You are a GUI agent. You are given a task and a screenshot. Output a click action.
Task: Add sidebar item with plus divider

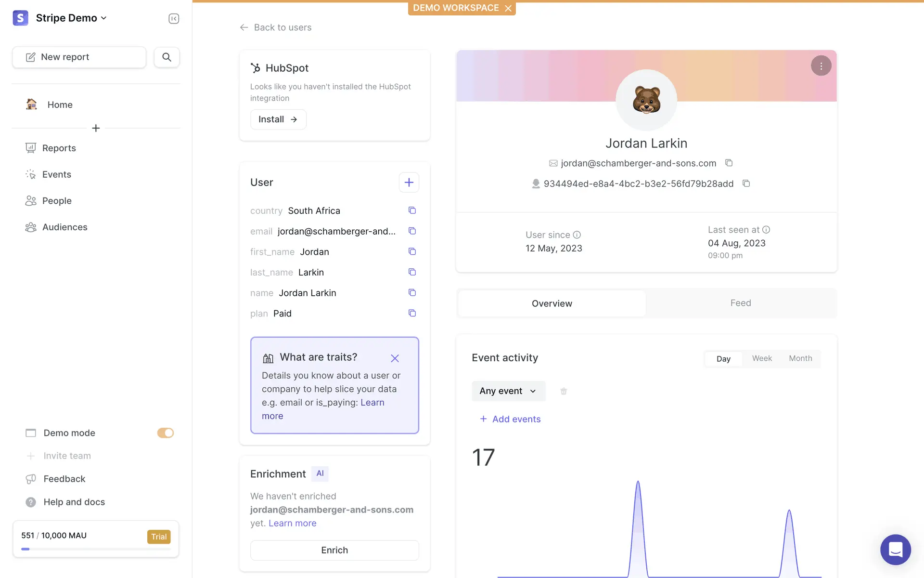click(96, 128)
